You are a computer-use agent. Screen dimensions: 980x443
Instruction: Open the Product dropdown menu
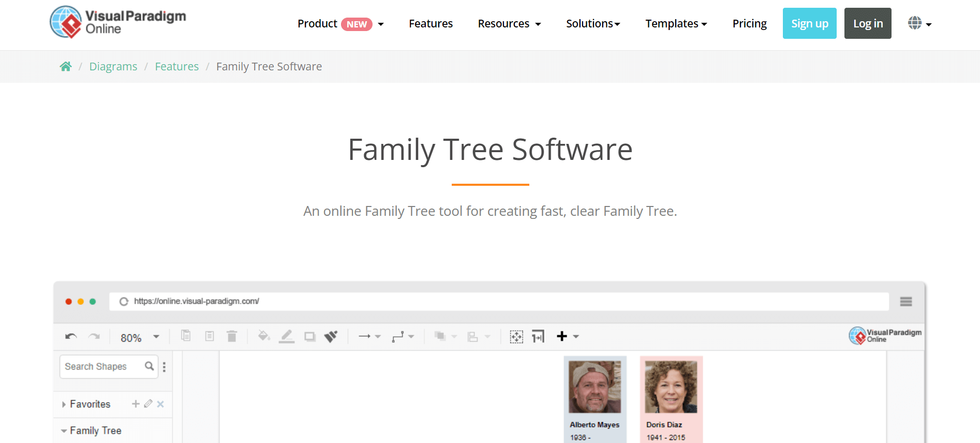coord(340,24)
